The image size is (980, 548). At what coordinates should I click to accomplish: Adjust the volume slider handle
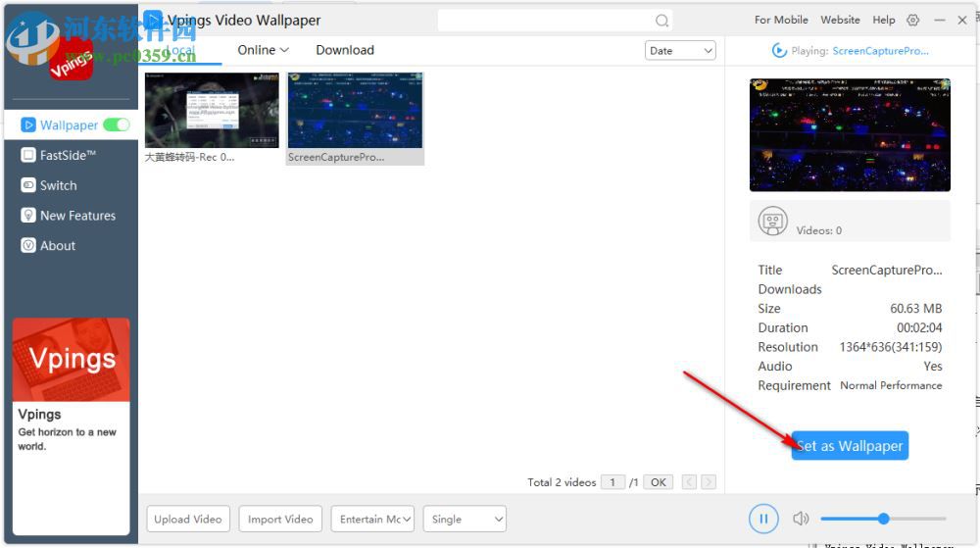click(x=883, y=518)
